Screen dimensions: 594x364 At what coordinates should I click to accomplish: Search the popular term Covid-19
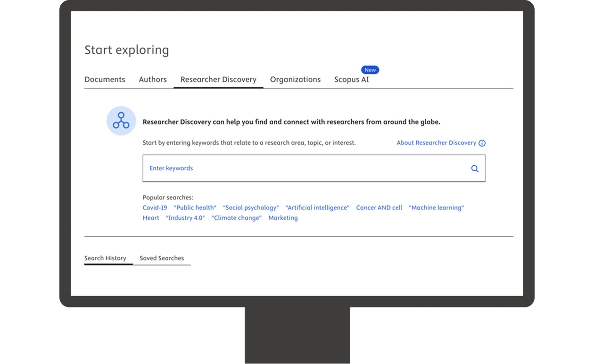pyautogui.click(x=155, y=207)
